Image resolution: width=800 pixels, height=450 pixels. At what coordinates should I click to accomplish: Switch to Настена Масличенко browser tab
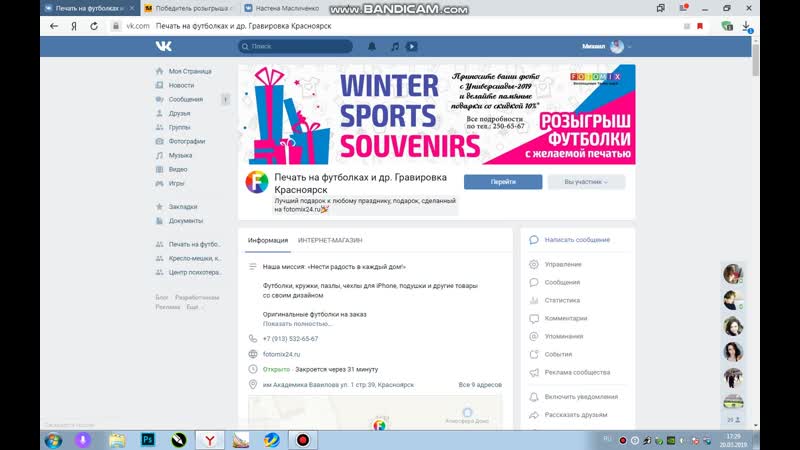tap(284, 8)
